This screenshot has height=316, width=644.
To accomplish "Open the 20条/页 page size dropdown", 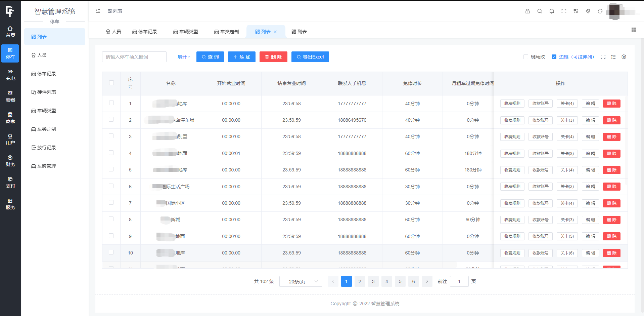I will tap(301, 281).
